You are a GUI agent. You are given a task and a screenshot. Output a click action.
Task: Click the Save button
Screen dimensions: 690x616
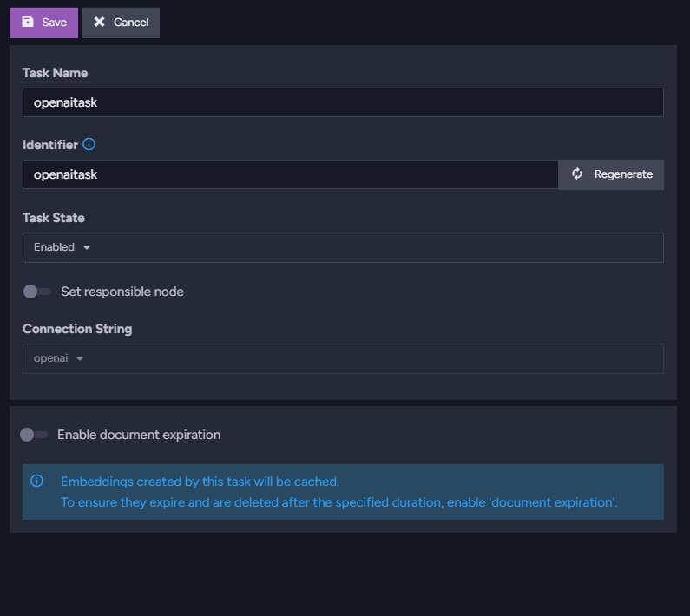[43, 23]
